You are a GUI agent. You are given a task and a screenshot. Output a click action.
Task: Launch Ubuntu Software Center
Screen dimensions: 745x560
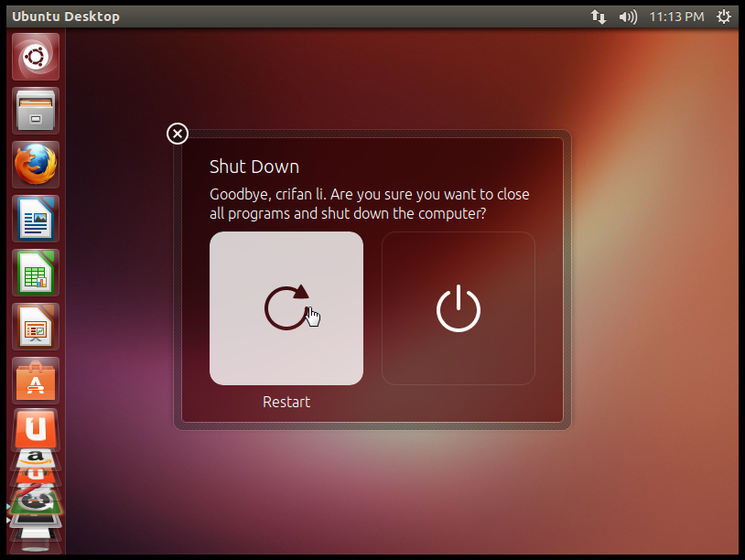[x=36, y=381]
